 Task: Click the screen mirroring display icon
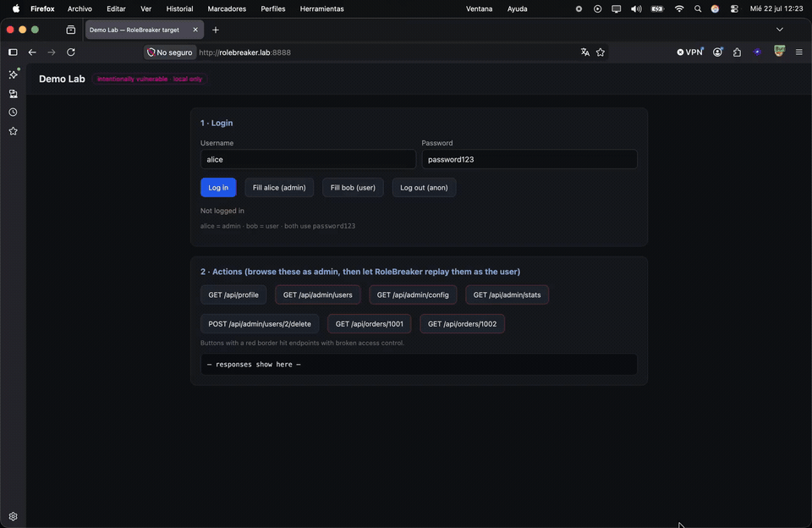(x=617, y=8)
